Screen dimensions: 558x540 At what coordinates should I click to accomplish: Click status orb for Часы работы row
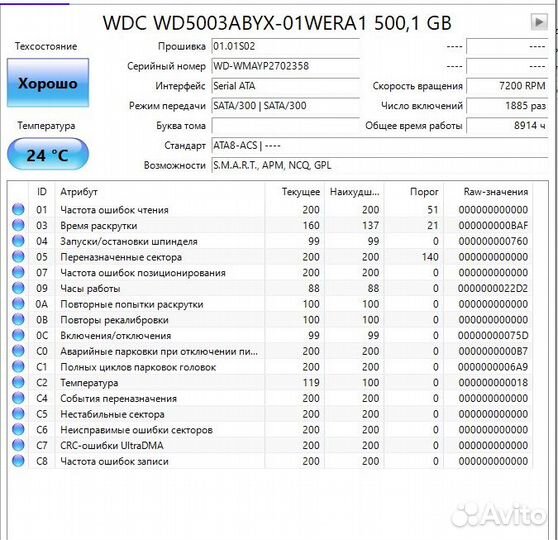pyautogui.click(x=18, y=288)
